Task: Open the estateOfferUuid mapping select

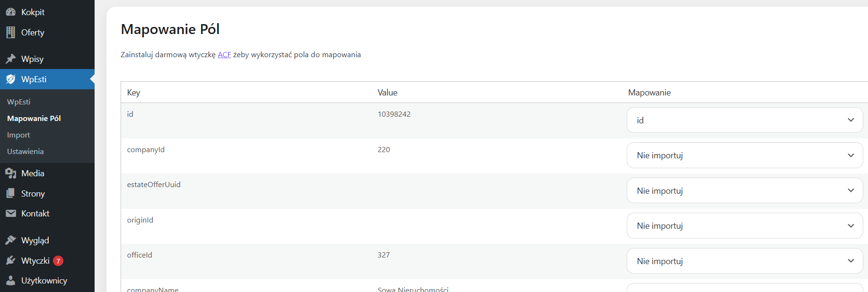Action: pyautogui.click(x=745, y=190)
